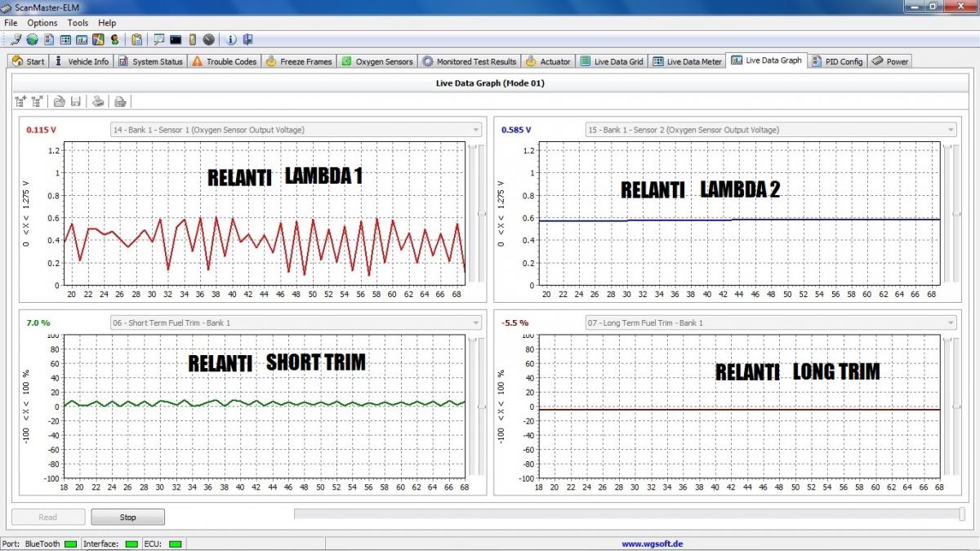
Task: Open the black terminal console icon
Action: coord(176,39)
